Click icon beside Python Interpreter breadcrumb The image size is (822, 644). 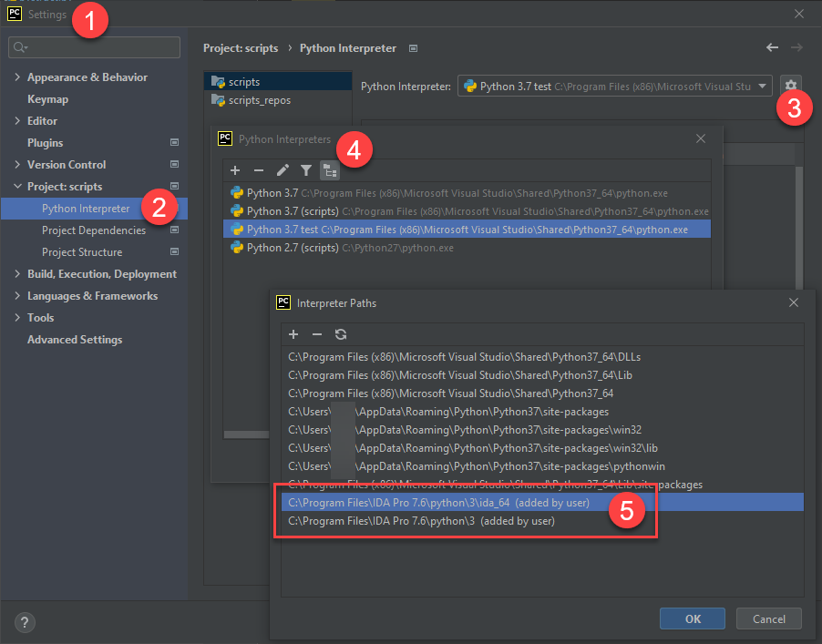click(413, 48)
